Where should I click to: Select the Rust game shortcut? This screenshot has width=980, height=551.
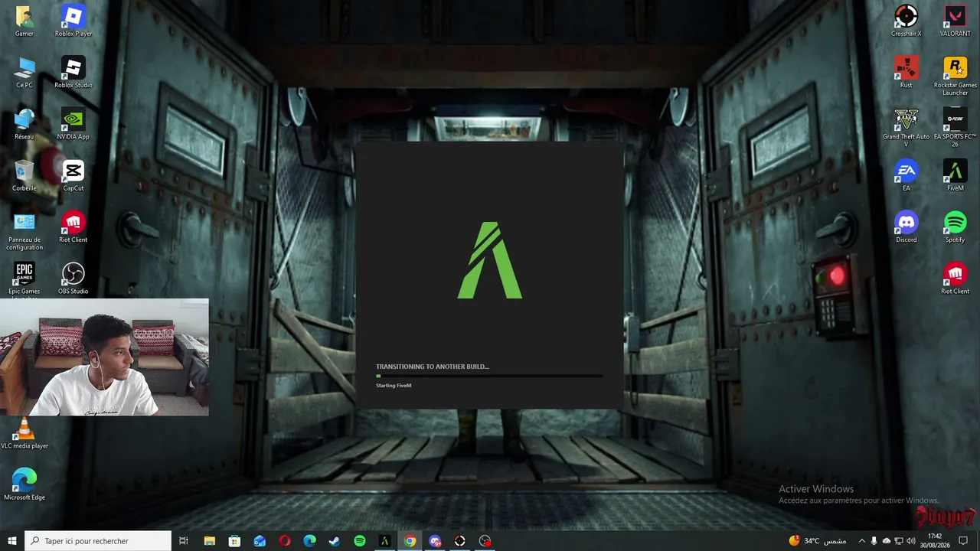coord(906,72)
